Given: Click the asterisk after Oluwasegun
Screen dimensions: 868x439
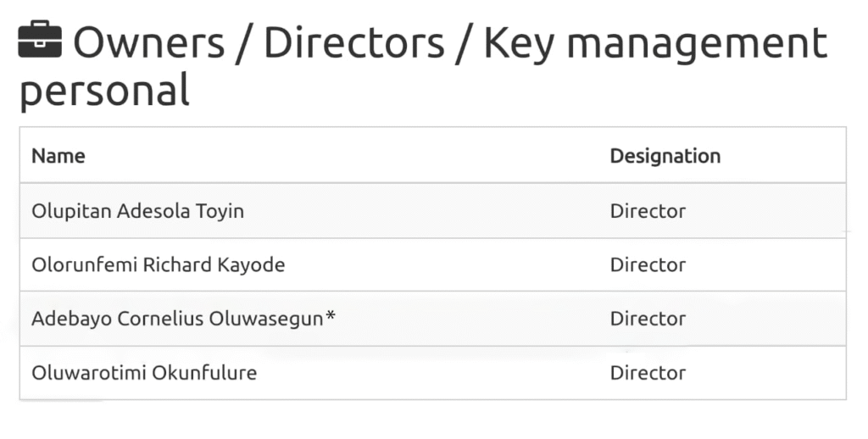Looking at the screenshot, I should [x=331, y=317].
